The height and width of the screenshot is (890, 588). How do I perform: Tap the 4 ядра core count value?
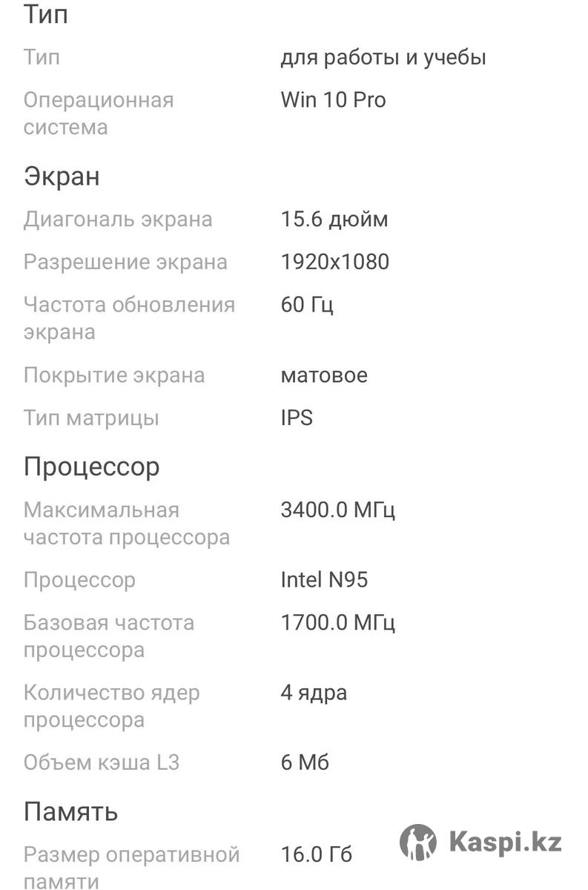pyautogui.click(x=314, y=693)
